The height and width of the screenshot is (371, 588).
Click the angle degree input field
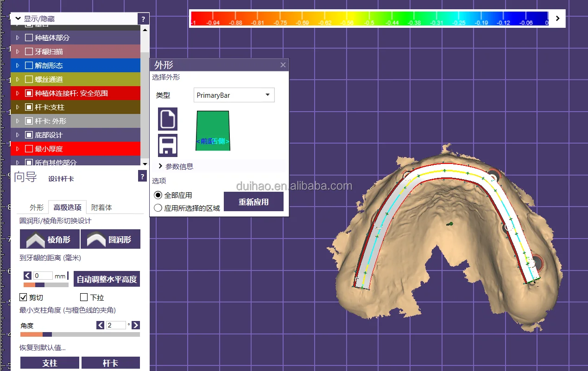click(116, 325)
